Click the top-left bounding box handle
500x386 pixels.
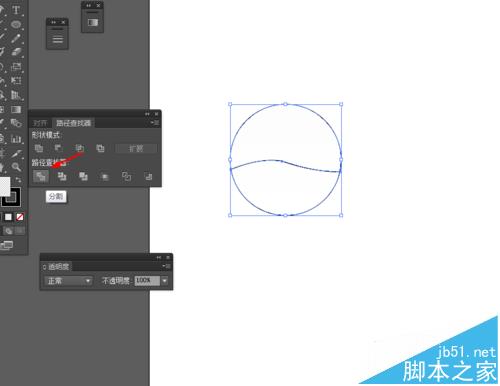click(x=230, y=104)
